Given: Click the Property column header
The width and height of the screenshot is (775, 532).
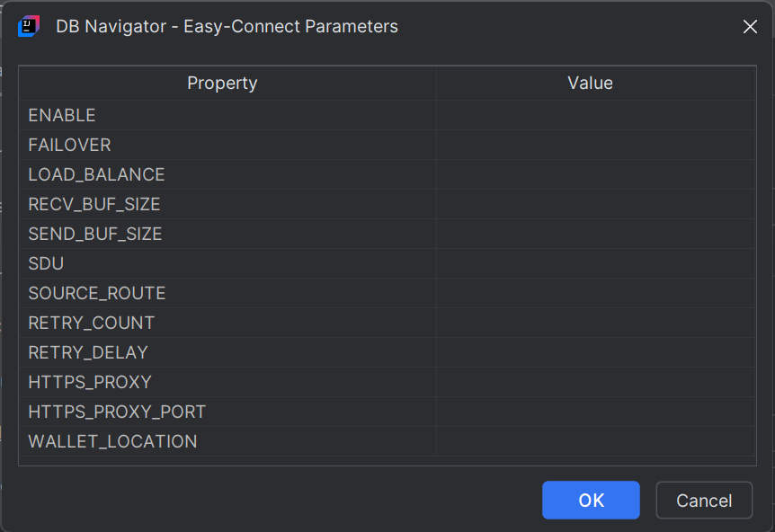Looking at the screenshot, I should point(222,83).
